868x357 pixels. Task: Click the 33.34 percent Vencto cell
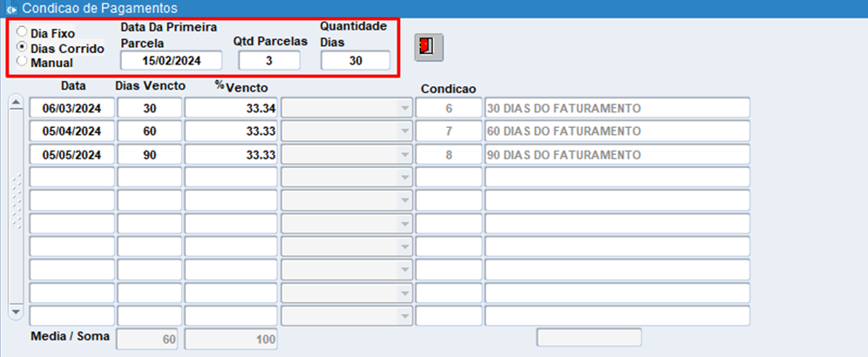(x=231, y=109)
